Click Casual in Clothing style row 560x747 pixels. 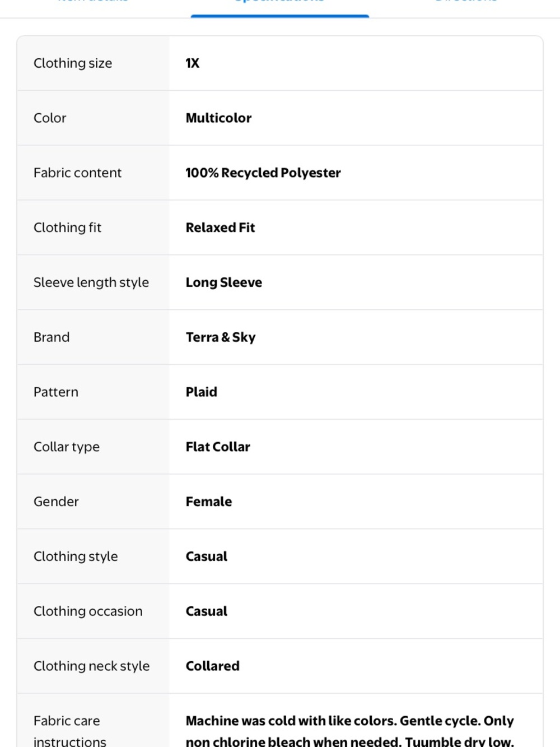207,556
